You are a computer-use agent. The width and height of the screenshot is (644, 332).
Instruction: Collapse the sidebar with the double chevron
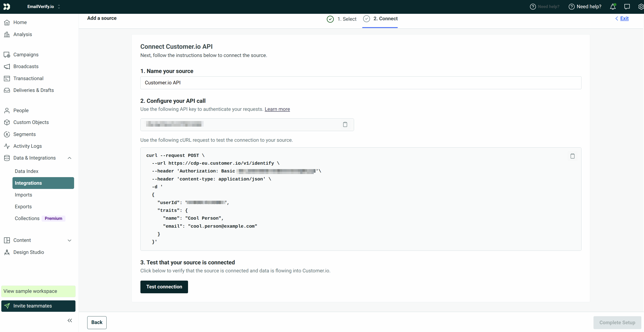[70, 321]
